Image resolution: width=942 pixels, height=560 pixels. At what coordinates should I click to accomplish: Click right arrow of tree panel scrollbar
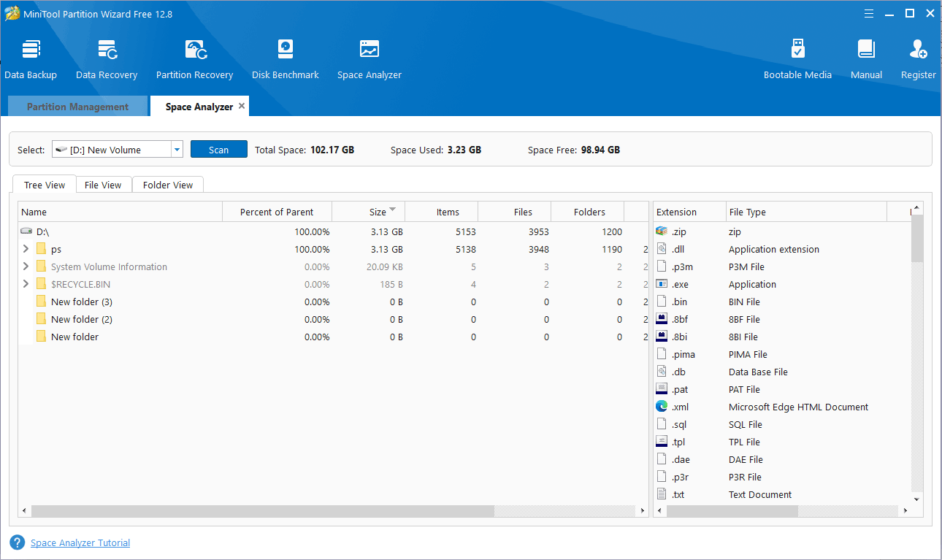(x=643, y=511)
